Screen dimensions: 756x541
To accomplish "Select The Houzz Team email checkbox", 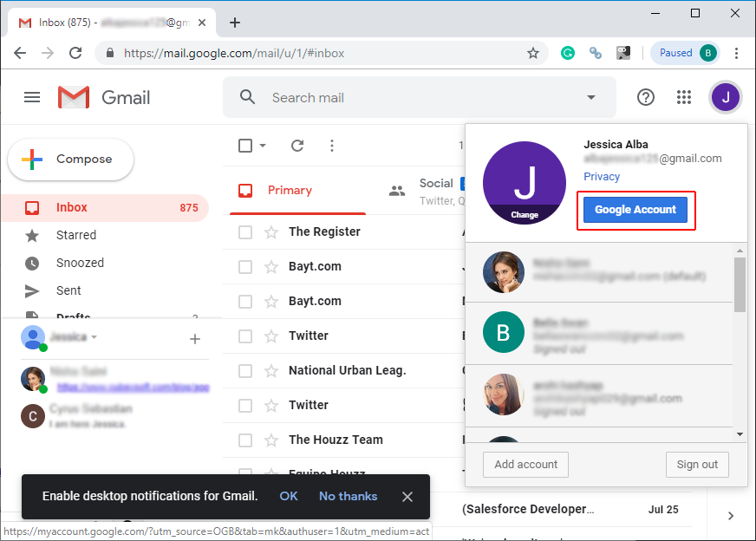I will [245, 440].
